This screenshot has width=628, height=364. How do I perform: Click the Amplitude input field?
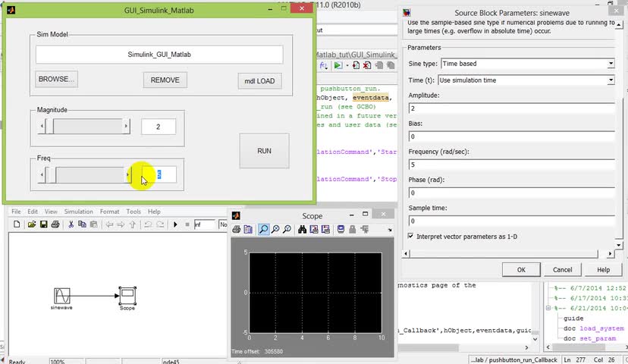(511, 108)
